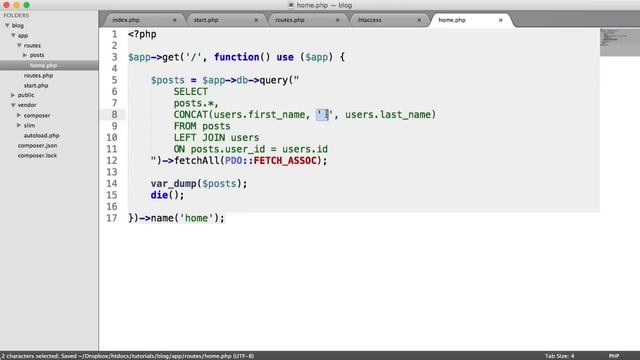Expand the slim folder
640x360 pixels.
[x=19, y=125]
